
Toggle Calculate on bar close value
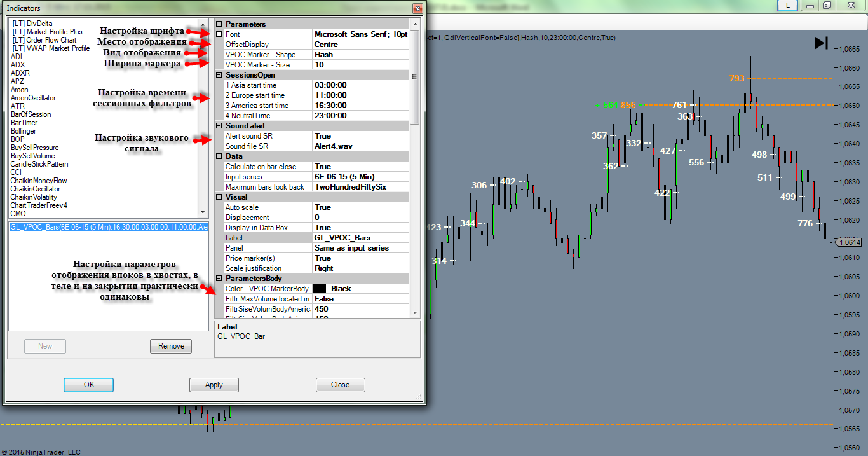tap(361, 167)
